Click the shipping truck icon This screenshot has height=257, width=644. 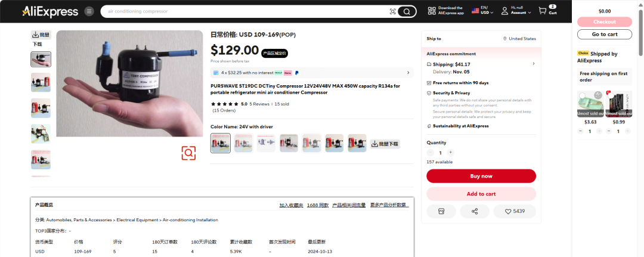pyautogui.click(x=429, y=64)
